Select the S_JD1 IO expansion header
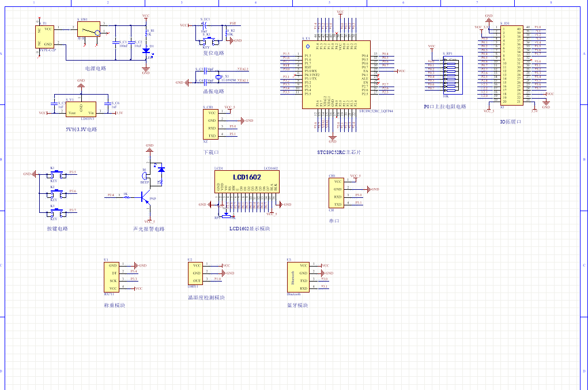 (511, 65)
